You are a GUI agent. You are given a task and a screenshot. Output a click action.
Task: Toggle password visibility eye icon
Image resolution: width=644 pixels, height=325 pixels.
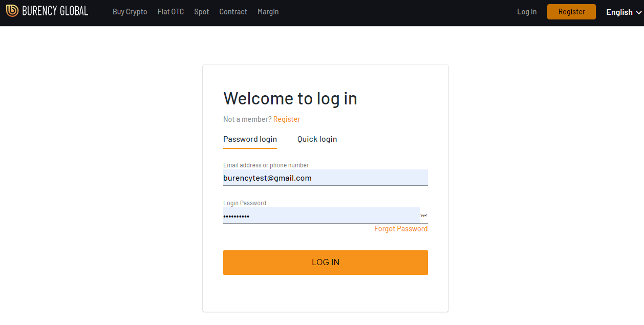[424, 216]
